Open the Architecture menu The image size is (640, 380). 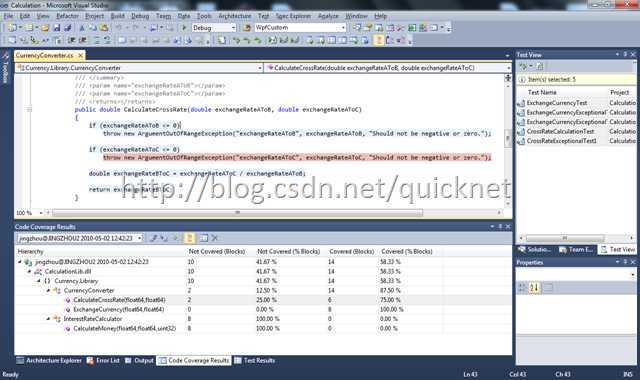(235, 16)
